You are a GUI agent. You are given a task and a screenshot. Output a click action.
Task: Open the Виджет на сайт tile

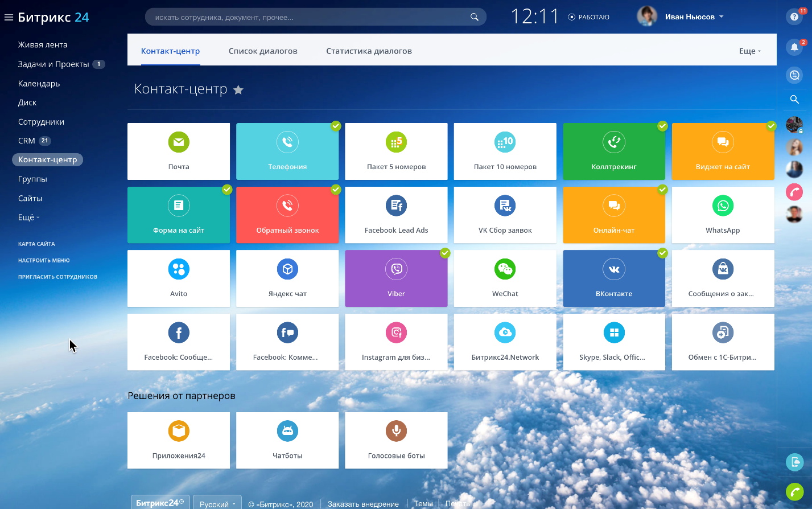(x=723, y=151)
